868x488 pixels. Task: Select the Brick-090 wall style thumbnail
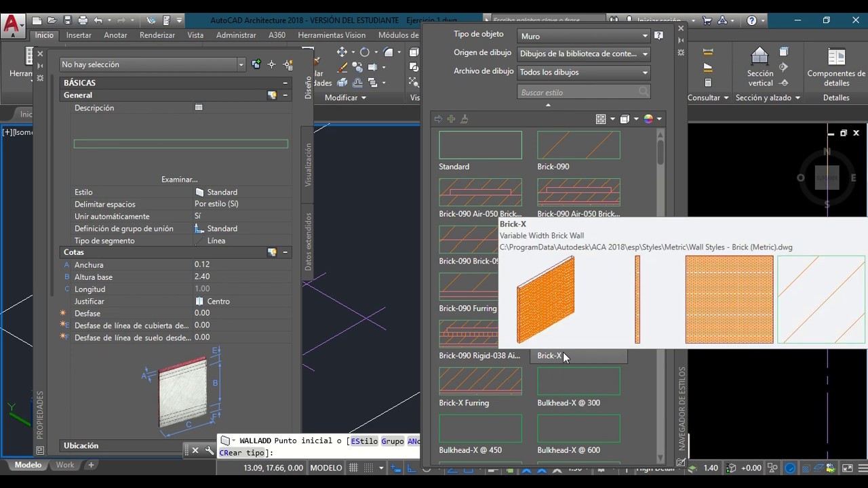578,145
